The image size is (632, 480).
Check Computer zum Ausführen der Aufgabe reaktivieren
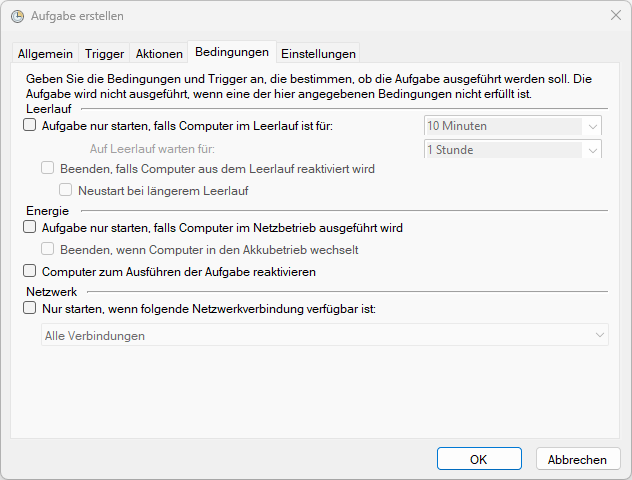(x=29, y=271)
